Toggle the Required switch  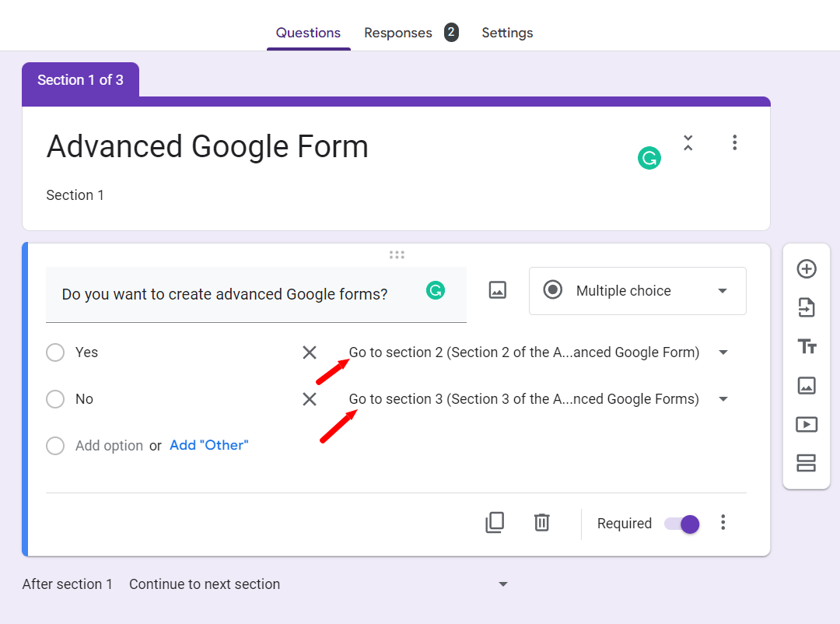click(682, 524)
